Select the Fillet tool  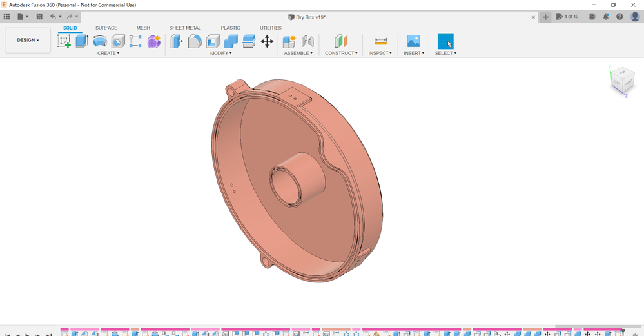(x=195, y=41)
